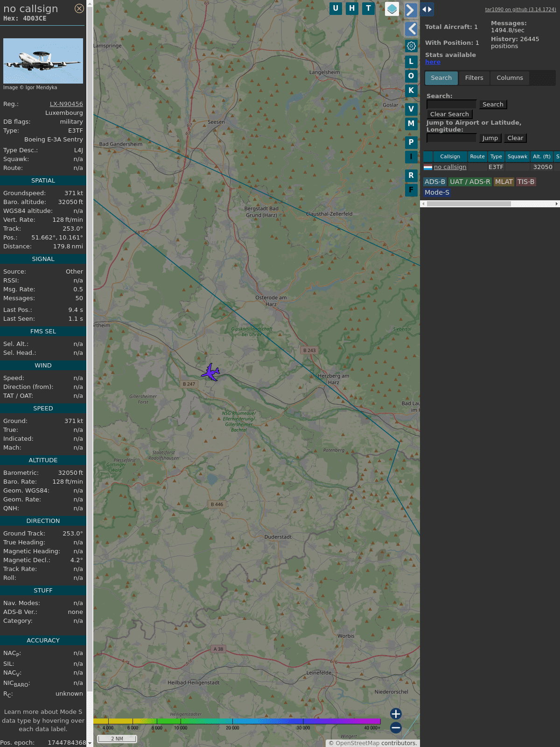560x747 pixels.
Task: Toggle the M map button
Action: pos(411,124)
